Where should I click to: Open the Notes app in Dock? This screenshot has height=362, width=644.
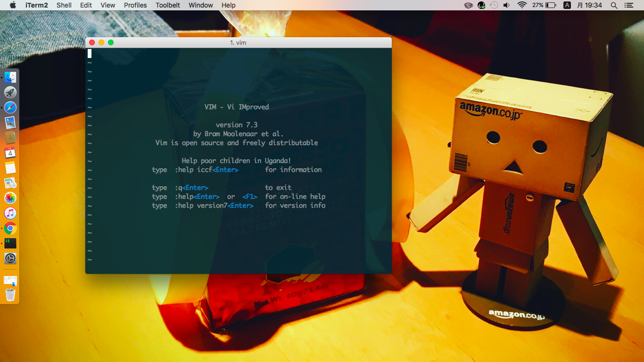pyautogui.click(x=10, y=168)
